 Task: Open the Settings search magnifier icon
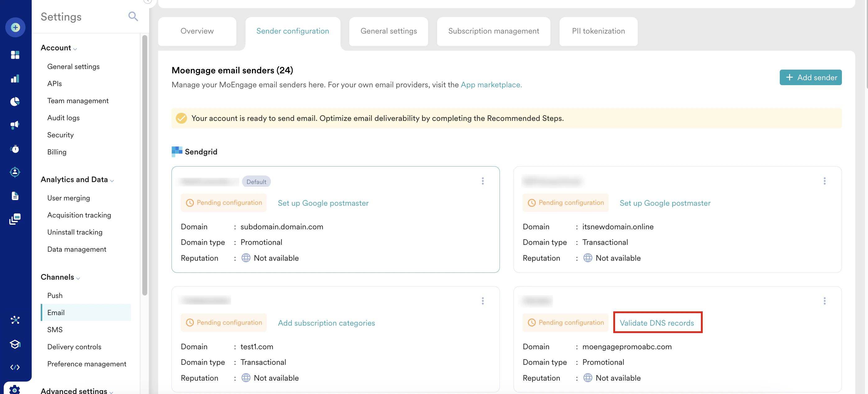point(133,16)
